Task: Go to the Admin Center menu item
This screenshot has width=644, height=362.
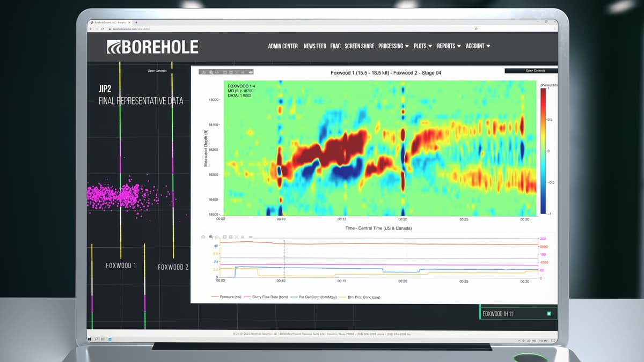Action: tap(283, 46)
